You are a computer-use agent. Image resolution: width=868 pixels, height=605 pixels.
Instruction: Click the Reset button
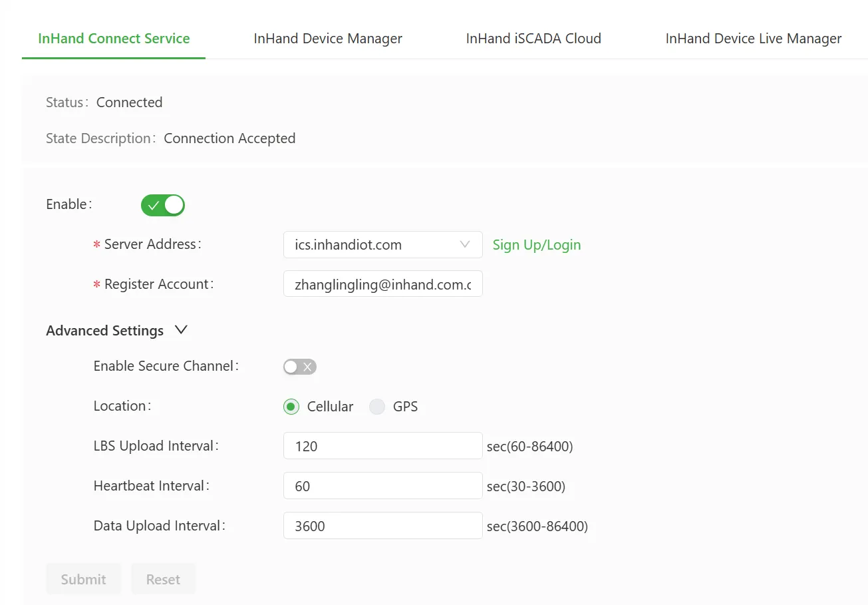pos(164,579)
